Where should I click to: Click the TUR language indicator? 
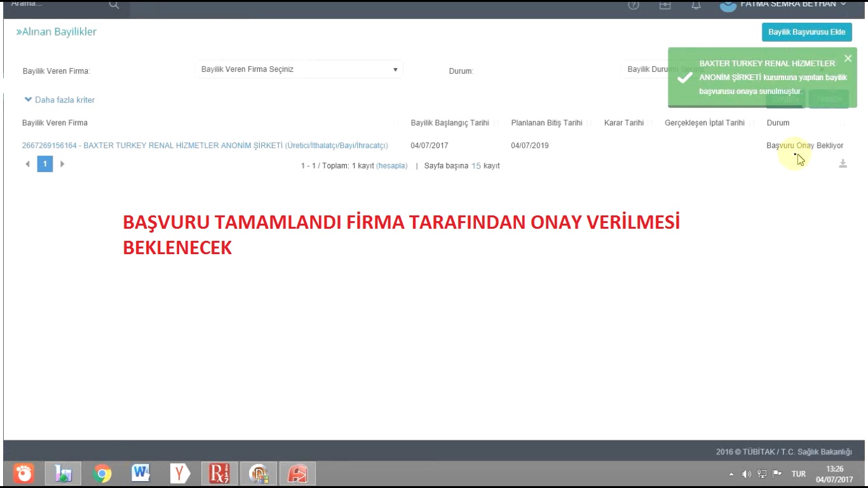798,474
